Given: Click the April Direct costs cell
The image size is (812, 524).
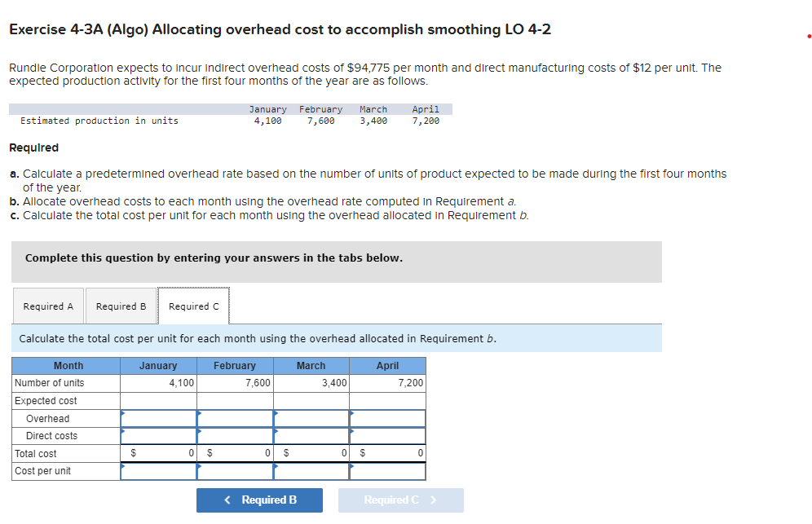Looking at the screenshot, I should tap(387, 435).
